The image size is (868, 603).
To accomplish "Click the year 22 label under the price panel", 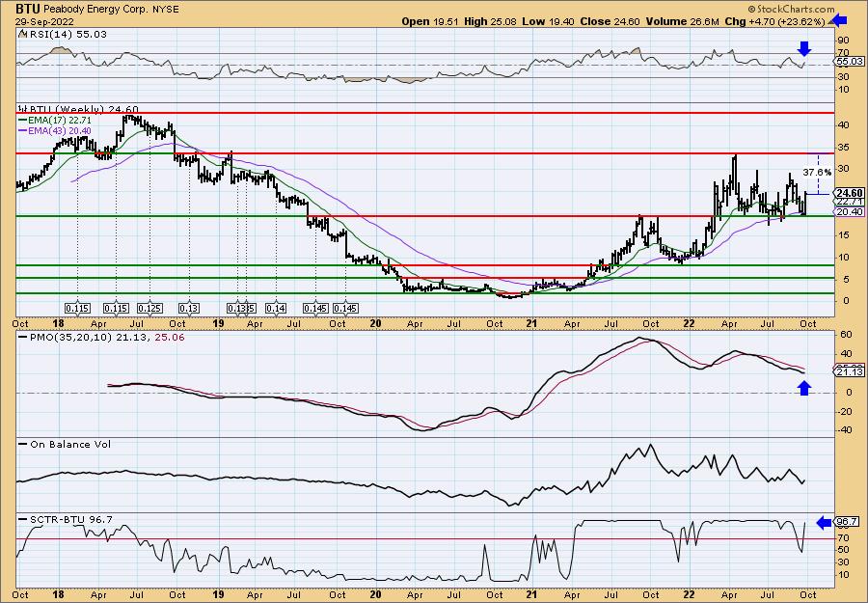I will coord(691,323).
